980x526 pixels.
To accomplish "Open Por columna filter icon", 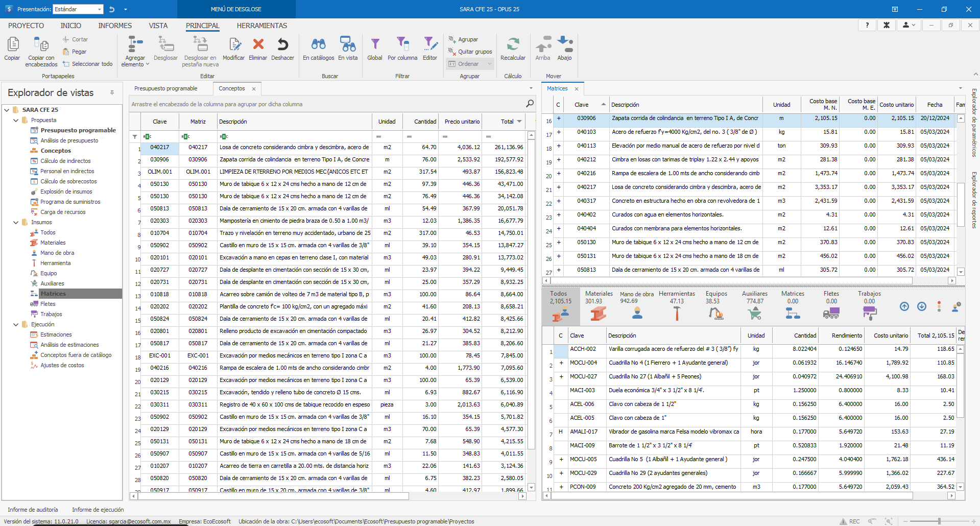I will pos(402,44).
